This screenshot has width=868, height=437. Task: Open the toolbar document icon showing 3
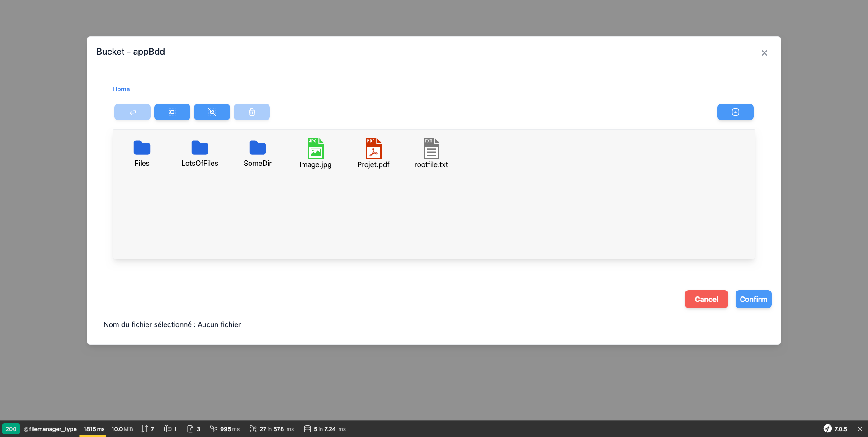point(193,429)
